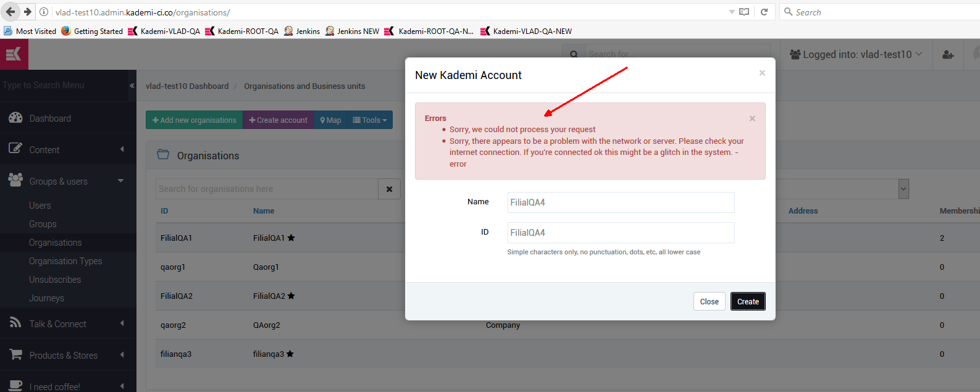This screenshot has height=392, width=980.
Task: Expand the I need coffee menu
Action: 122,386
